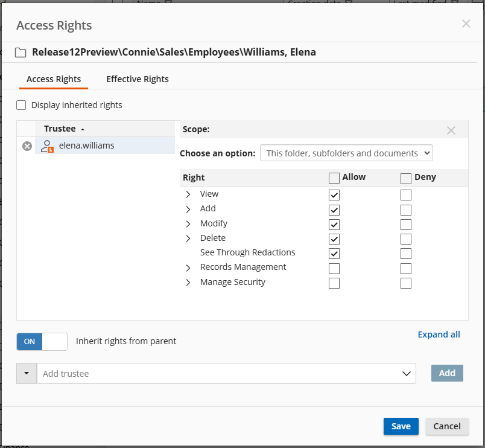
Task: Expand the Modify right row
Action: click(x=188, y=224)
